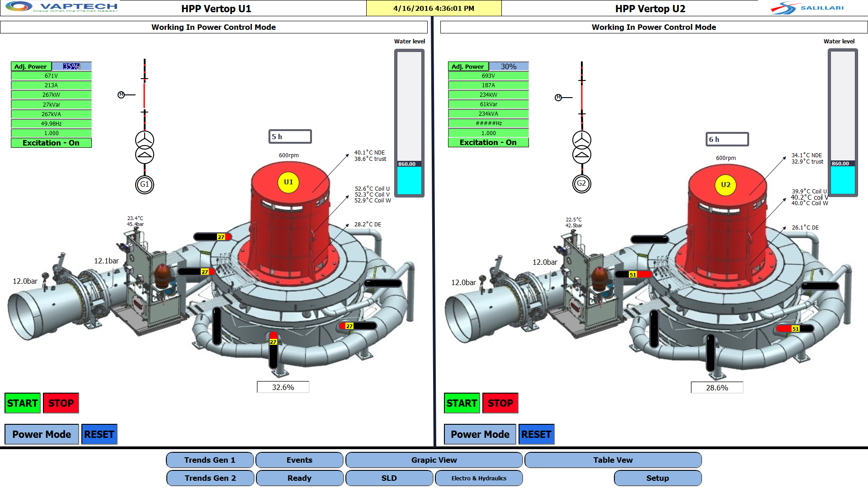The width and height of the screenshot is (868, 488).
Task: Open the Events screen
Action: click(x=299, y=460)
